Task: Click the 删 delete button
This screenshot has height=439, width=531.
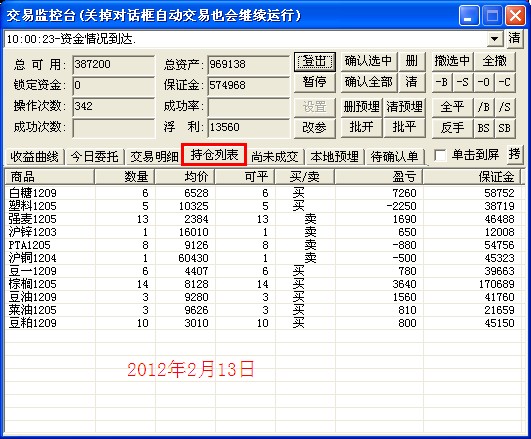Action: click(412, 61)
